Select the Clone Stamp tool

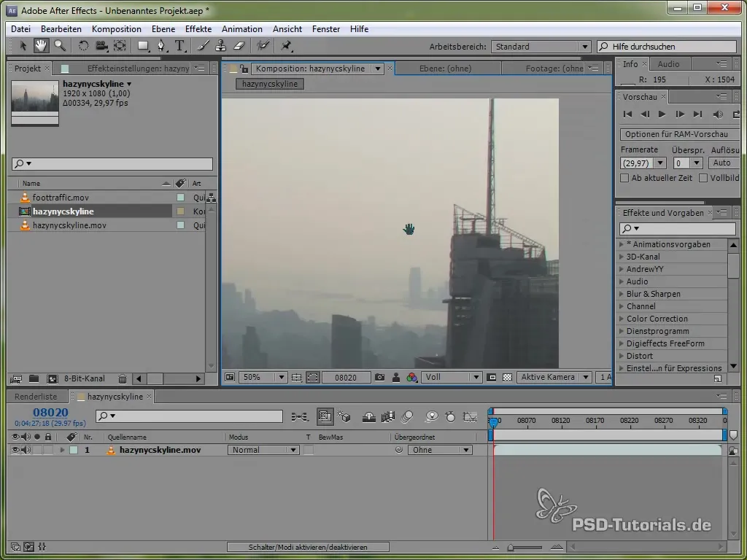pos(220,46)
